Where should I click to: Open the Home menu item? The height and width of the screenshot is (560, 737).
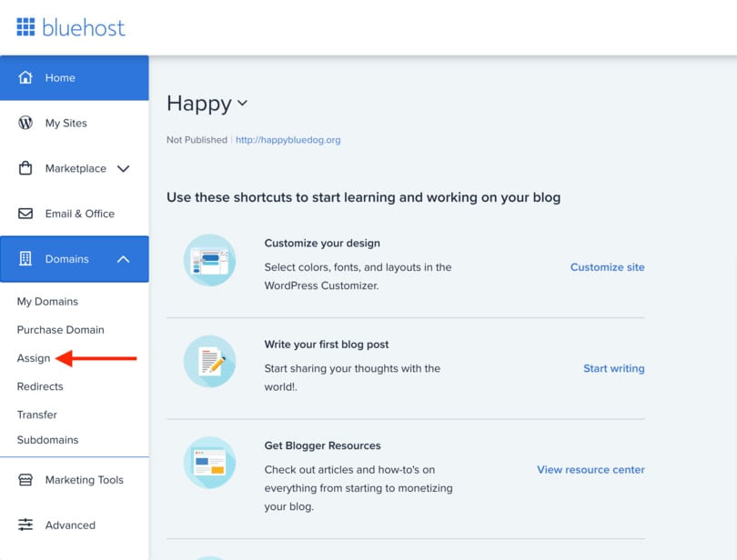pos(75,77)
